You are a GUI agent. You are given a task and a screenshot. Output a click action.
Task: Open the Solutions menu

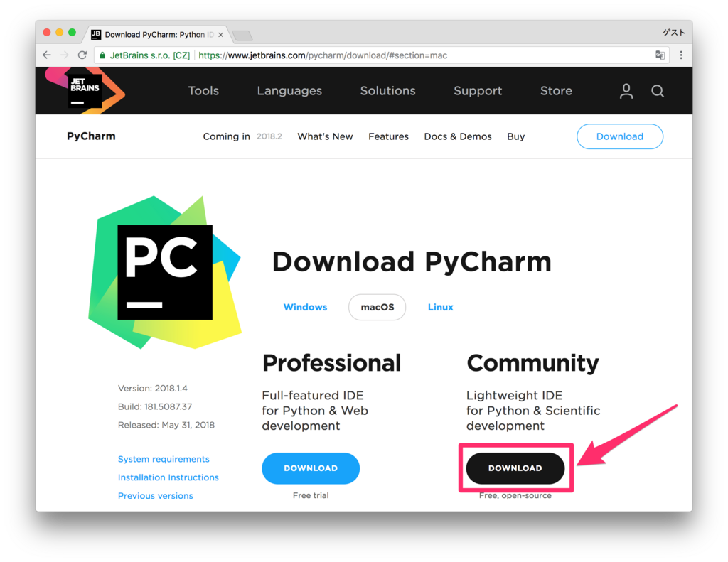[x=387, y=90]
